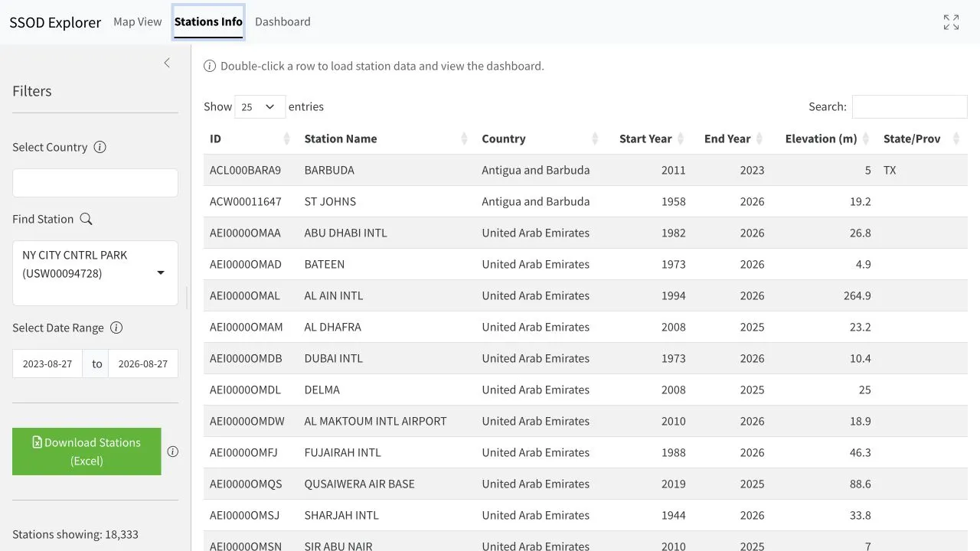Sort by State/Prov column arrows

pos(956,139)
